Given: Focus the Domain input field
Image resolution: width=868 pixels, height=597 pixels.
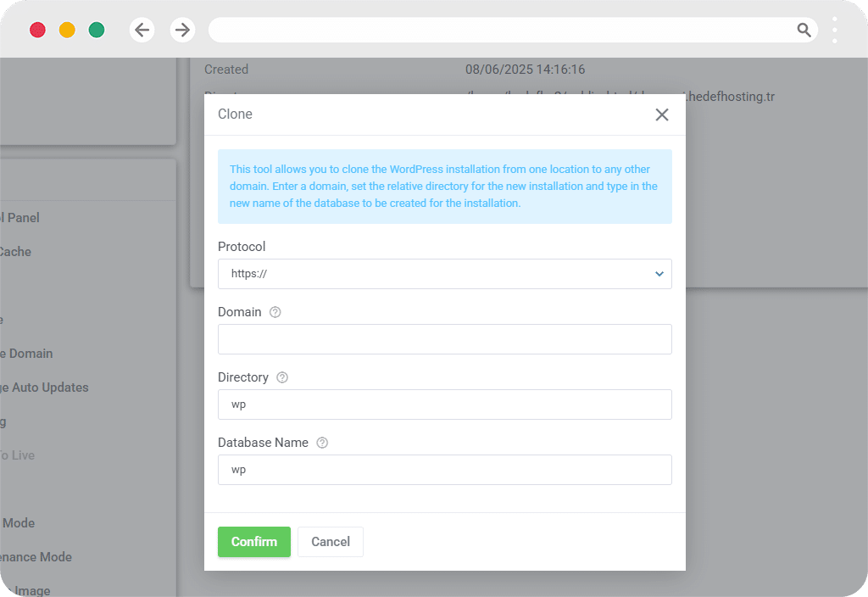Looking at the screenshot, I should 444,339.
